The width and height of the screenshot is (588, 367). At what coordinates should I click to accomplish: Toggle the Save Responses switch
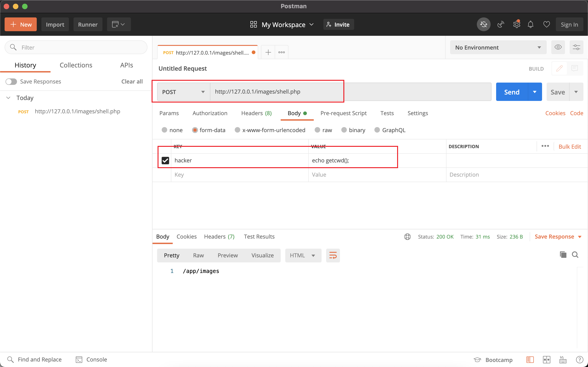pyautogui.click(x=11, y=82)
